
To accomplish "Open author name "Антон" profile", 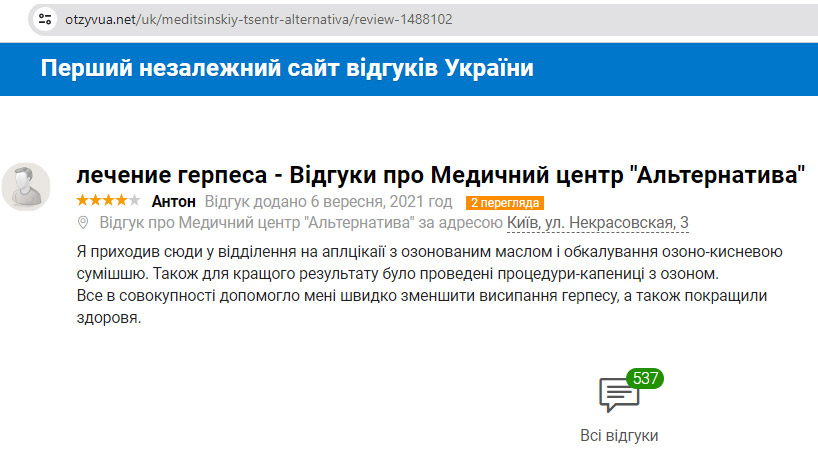I will pos(175,201).
